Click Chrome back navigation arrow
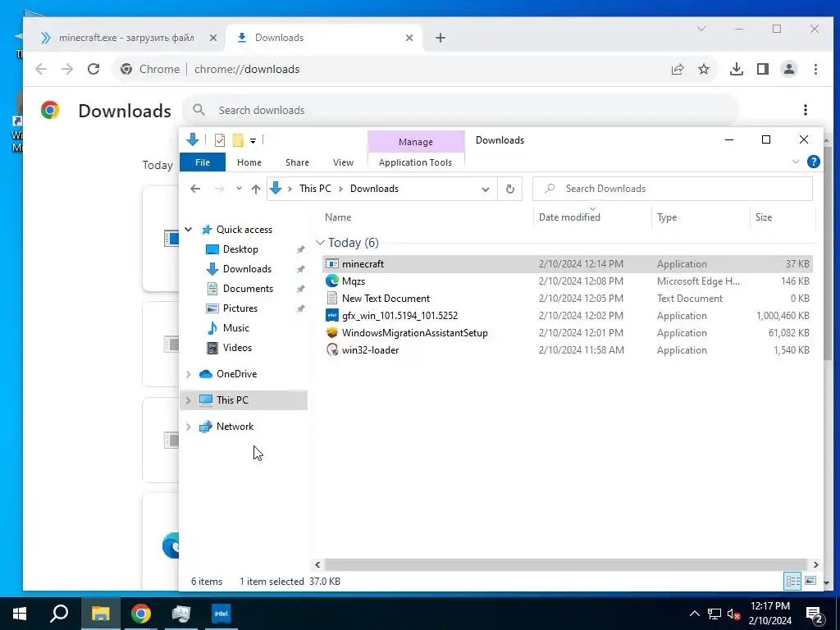Screen dimensions: 840x630 (41, 69)
